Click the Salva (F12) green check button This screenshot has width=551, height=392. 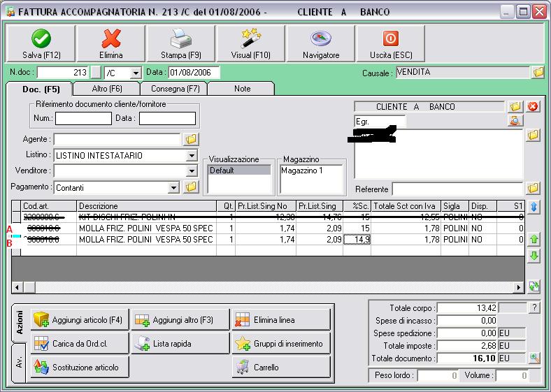point(41,43)
